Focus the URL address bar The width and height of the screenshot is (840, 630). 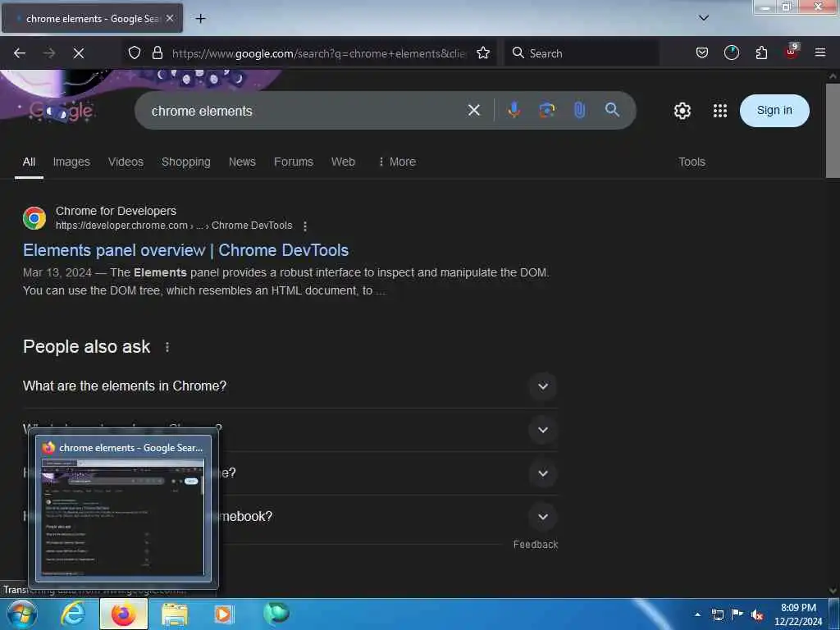[x=319, y=53]
